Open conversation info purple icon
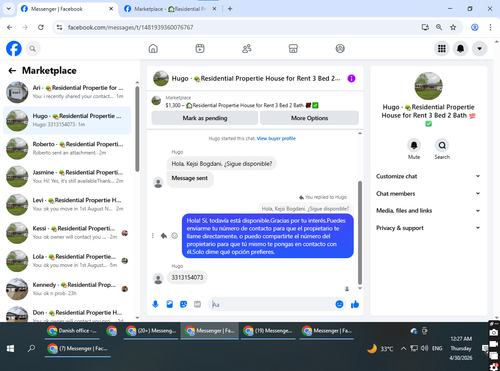Viewport: 500px width, 371px height. tap(351, 78)
